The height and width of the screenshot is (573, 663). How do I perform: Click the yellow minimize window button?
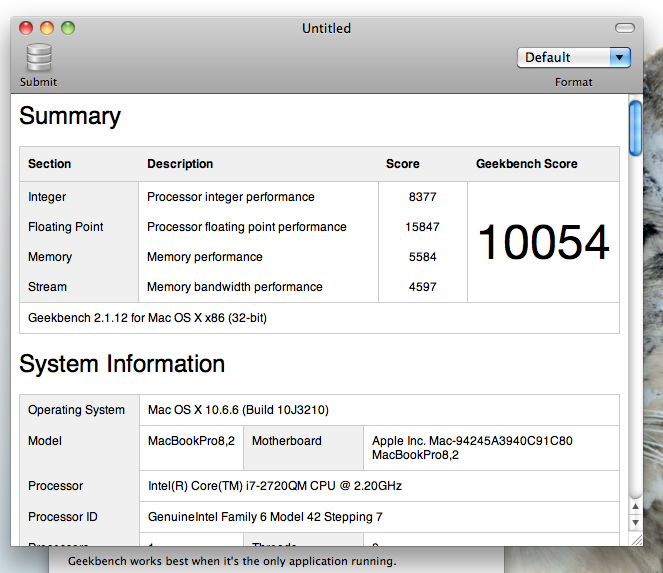tap(47, 28)
